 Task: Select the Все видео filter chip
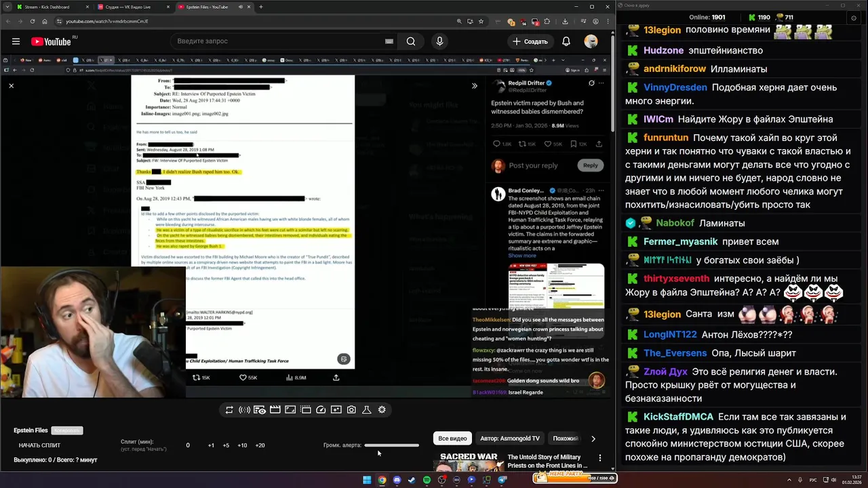pyautogui.click(x=452, y=439)
